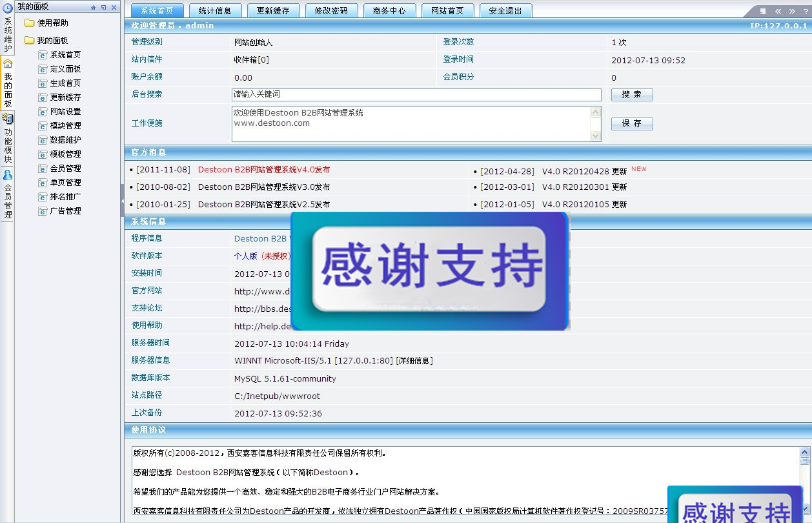Click the double right arrow icon
Viewport: 812px width, 523px height.
[x=792, y=11]
